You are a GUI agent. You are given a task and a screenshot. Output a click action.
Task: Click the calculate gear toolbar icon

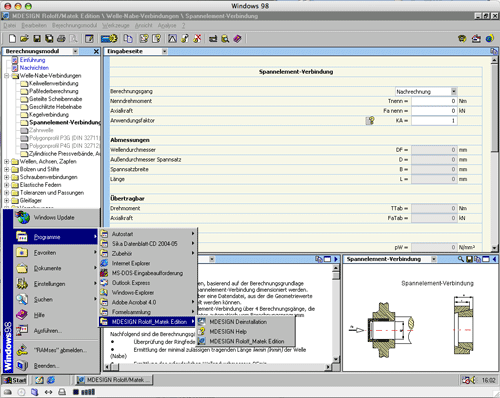pos(109,39)
